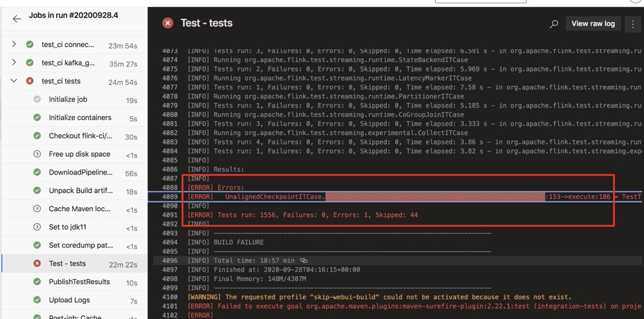Expand the test_ci connec... job
The image size is (644, 319).
pos(14,44)
